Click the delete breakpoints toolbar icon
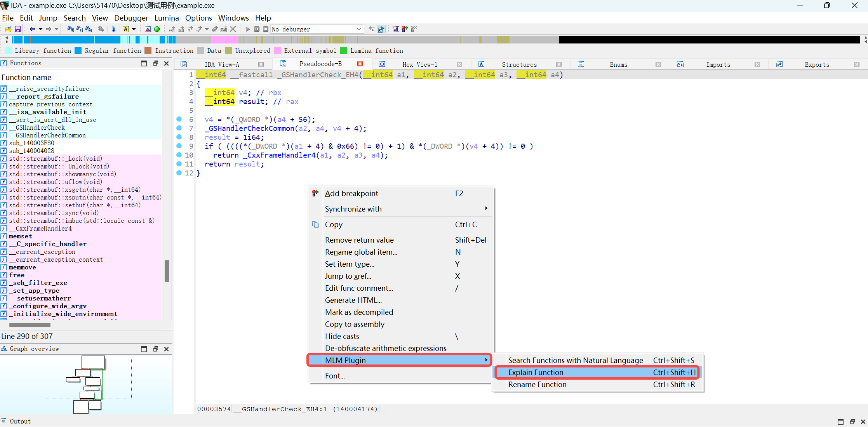868x427 pixels. click(x=414, y=29)
